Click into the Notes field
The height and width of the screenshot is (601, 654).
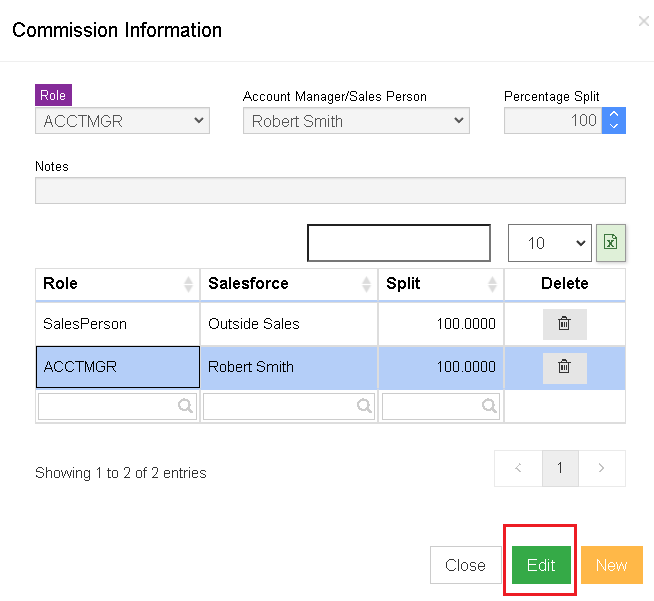click(x=330, y=191)
